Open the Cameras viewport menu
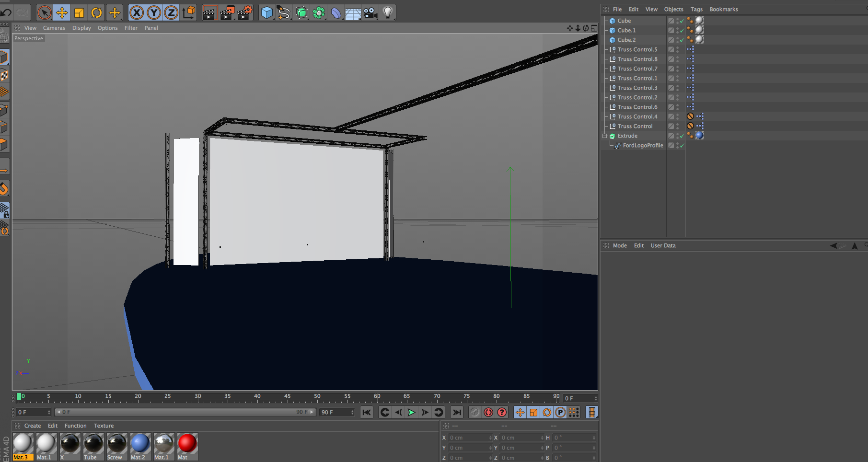The image size is (868, 462). [x=54, y=28]
